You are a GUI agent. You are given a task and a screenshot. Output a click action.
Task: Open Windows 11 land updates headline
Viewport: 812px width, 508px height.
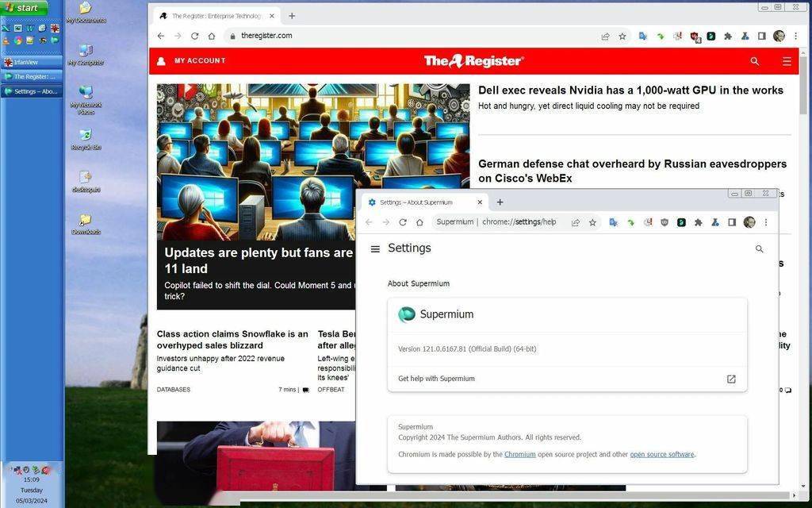pyautogui.click(x=259, y=260)
